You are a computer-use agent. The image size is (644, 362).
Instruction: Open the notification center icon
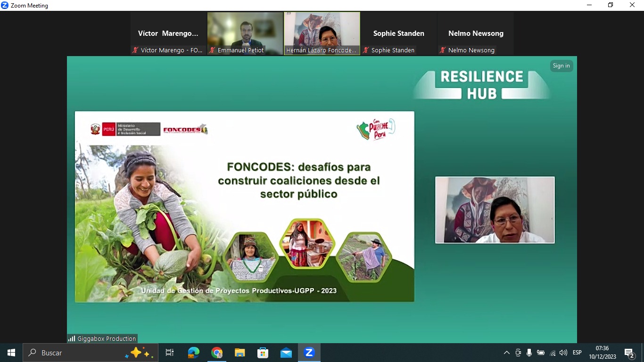(x=629, y=353)
